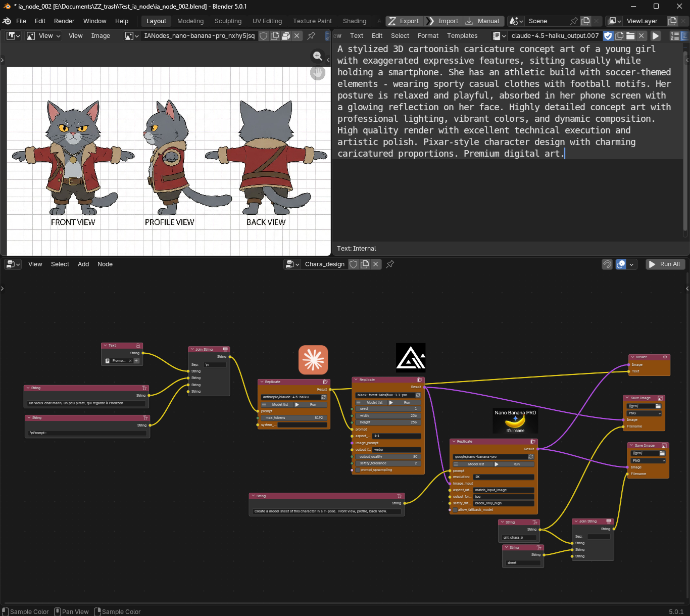The height and width of the screenshot is (616, 690).
Task: Toggle line numbers in the text editor
Action: click(x=674, y=36)
